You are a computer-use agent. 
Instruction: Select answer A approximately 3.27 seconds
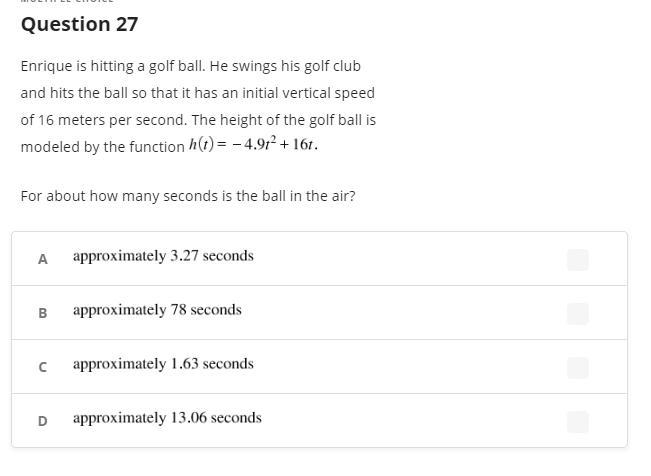[x=319, y=259]
